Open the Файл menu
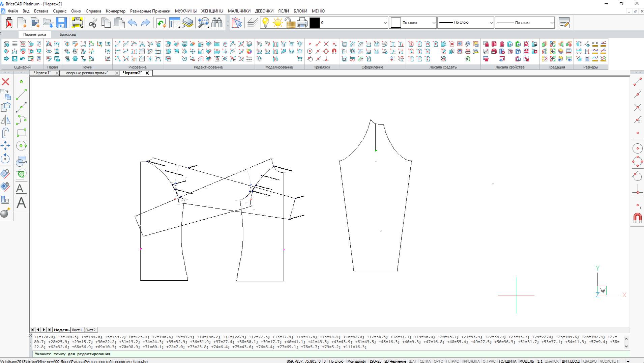The height and width of the screenshot is (363, 644). [x=13, y=11]
